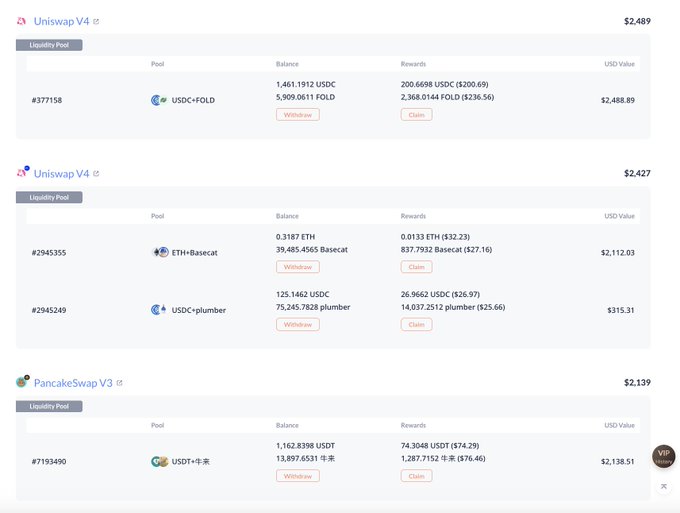Click the 1,162.8398 USDT balance
680x513 pixels.
[x=305, y=445]
